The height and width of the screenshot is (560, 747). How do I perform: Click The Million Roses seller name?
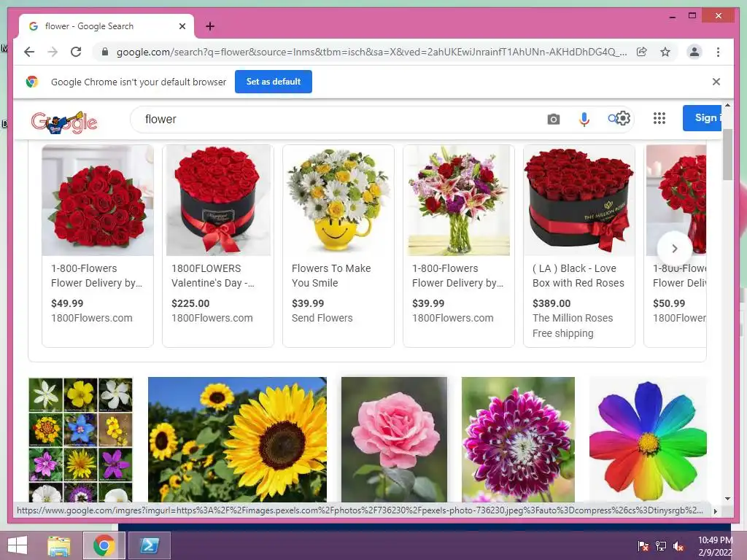pyautogui.click(x=573, y=318)
